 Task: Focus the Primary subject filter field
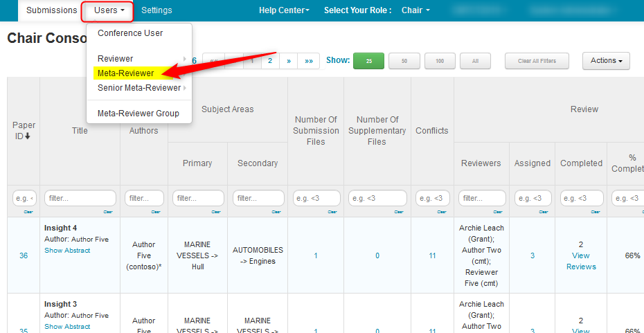(198, 198)
